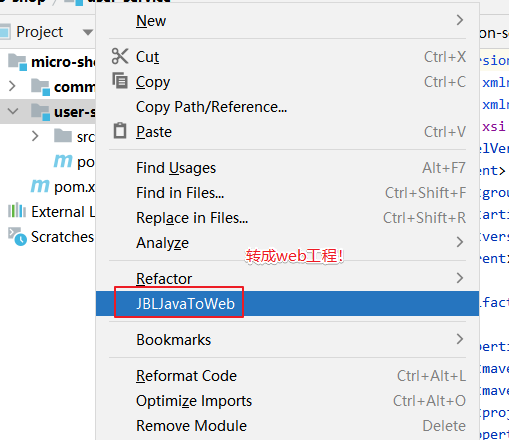Expand the src folder node
The height and width of the screenshot is (440, 509).
pyautogui.click(x=35, y=136)
